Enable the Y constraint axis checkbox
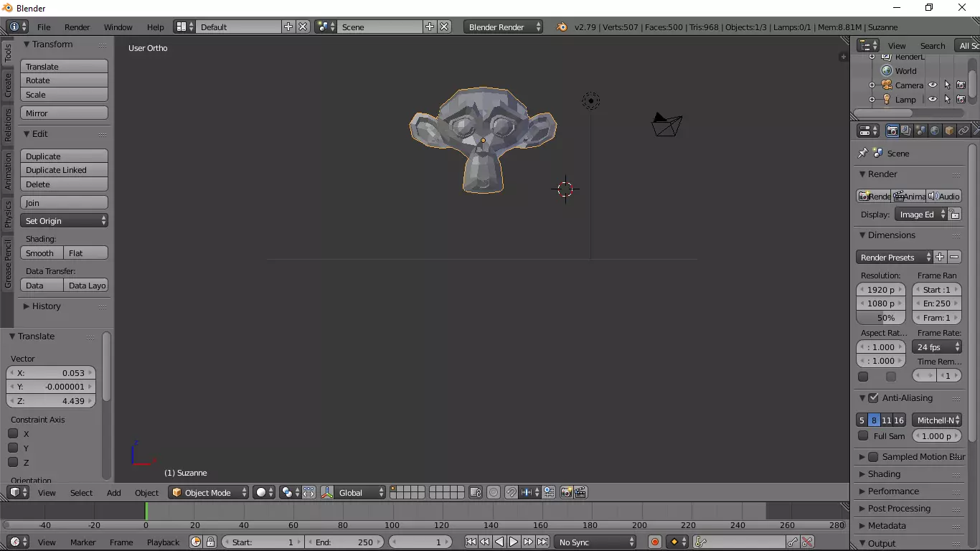 coord(13,448)
